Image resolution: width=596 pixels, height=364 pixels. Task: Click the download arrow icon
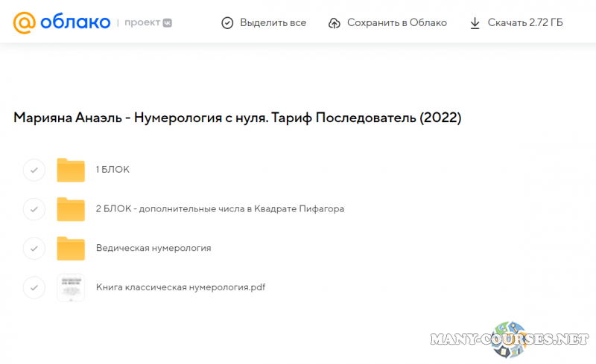(x=475, y=23)
